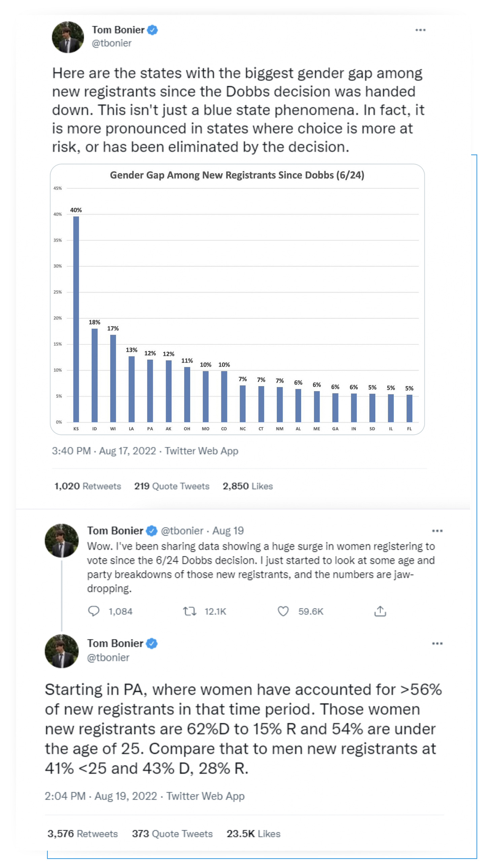View the 2,850 Likes list
Image resolution: width=490 pixels, height=868 pixels.
(x=248, y=486)
